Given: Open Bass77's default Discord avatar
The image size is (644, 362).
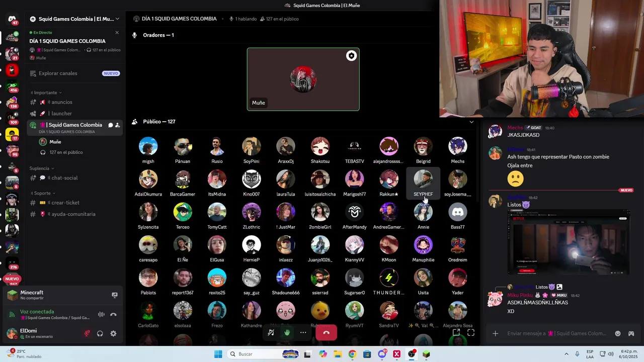Looking at the screenshot, I should 457,212.
